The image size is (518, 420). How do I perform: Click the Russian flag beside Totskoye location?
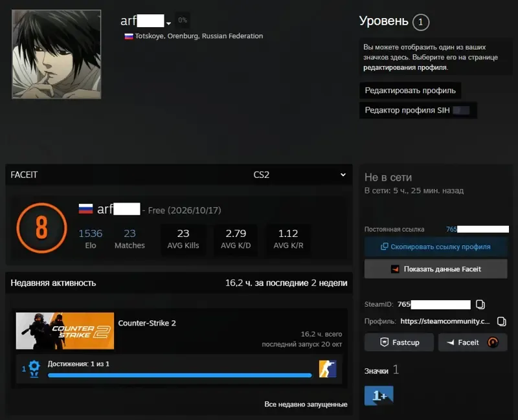(128, 36)
